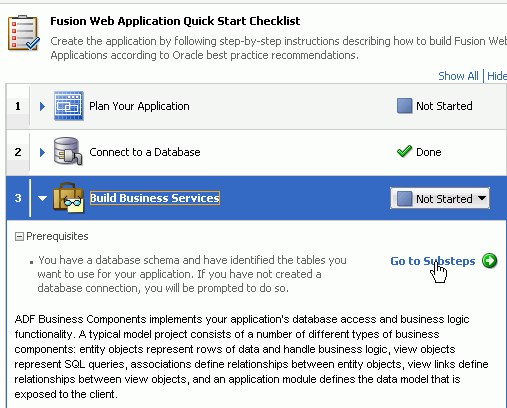Click the Not Started status square for step 1
Screen dimensions: 507x408
click(x=405, y=106)
